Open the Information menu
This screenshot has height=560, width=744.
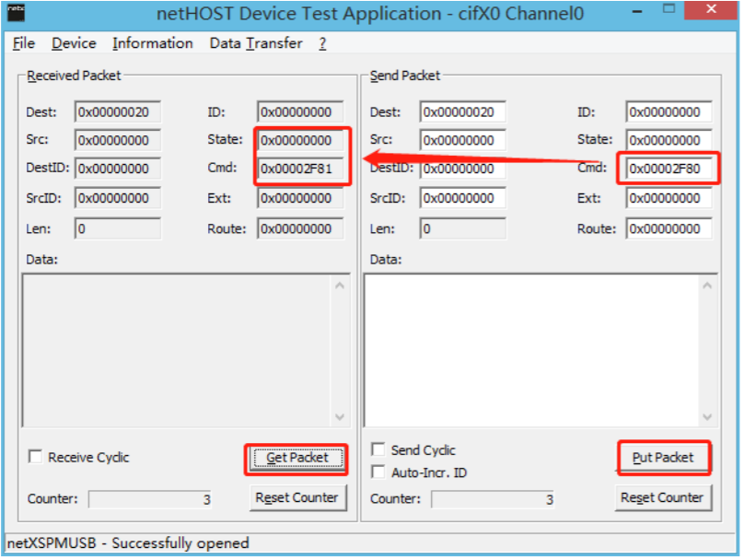click(x=152, y=43)
